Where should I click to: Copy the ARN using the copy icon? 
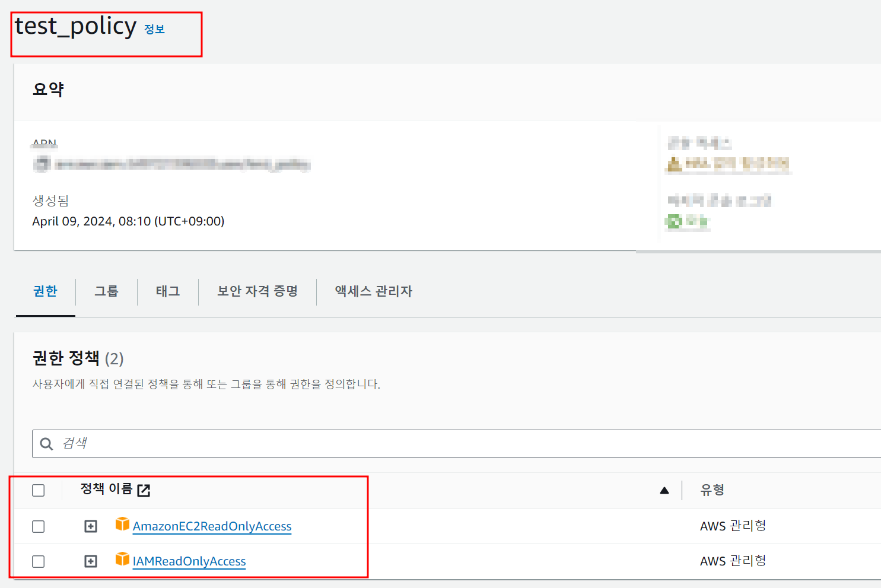point(41,164)
